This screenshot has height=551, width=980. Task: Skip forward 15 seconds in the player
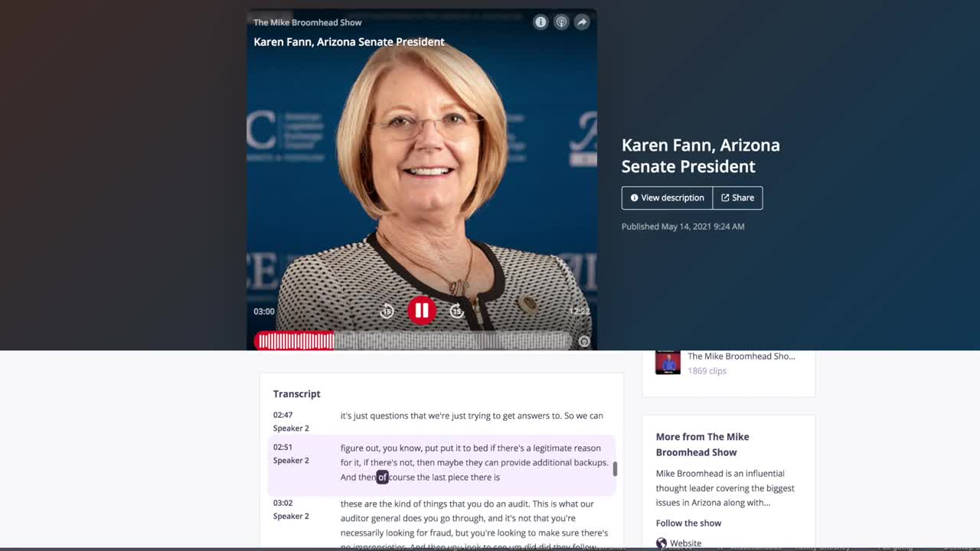point(457,311)
